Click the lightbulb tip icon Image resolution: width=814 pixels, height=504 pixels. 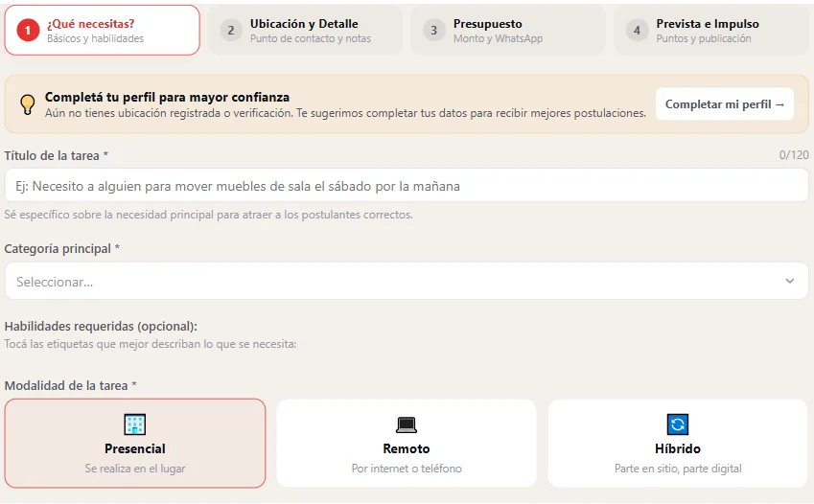tap(28, 104)
